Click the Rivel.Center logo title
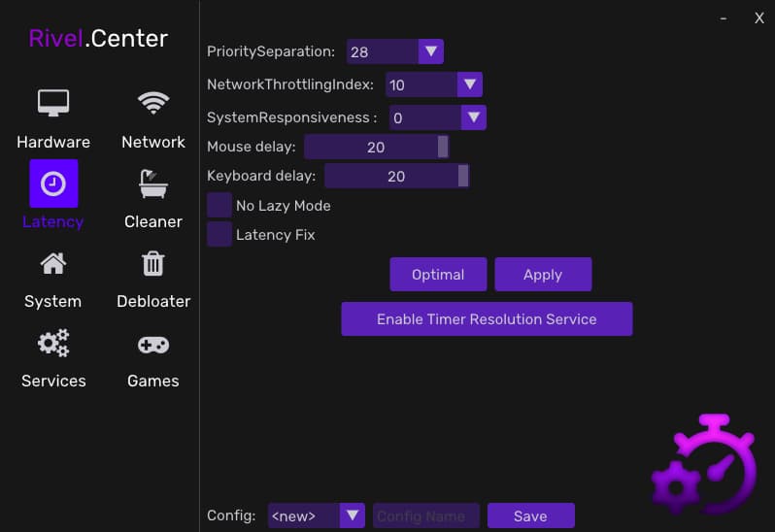 tap(98, 39)
